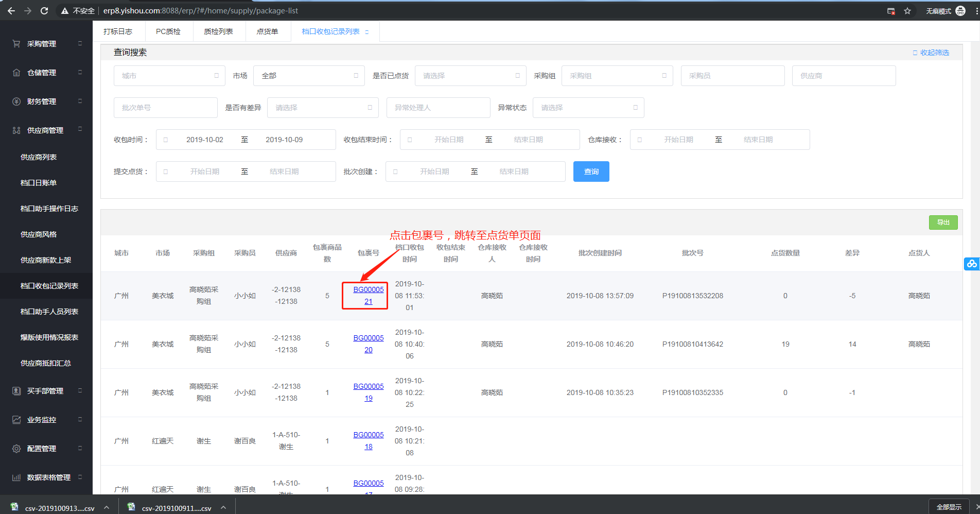
Task: Click the green 导出 button
Action: click(943, 222)
